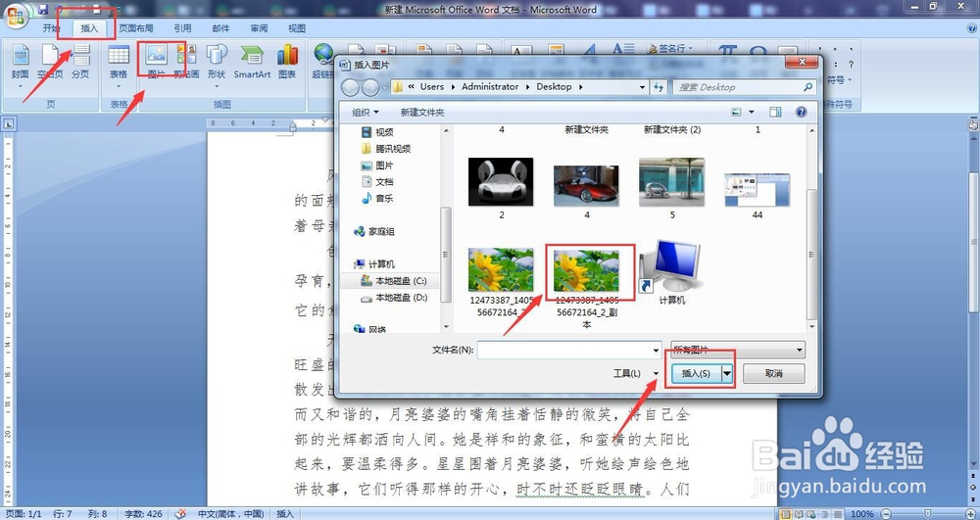Switch to the Home (开始) tab
This screenshot has height=520, width=980.
51,28
